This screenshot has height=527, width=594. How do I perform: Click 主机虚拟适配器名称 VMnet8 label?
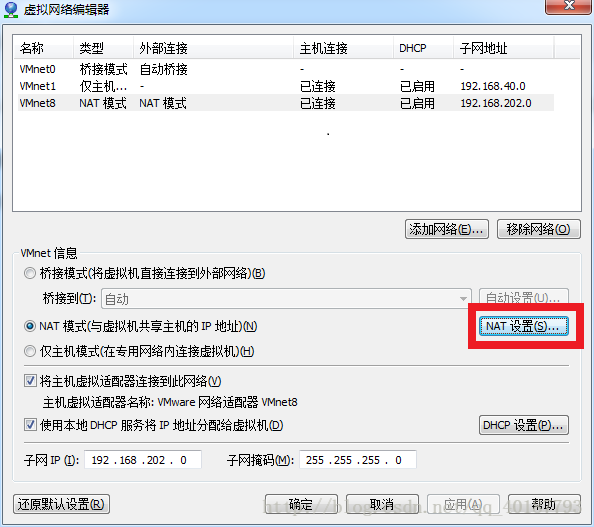point(170,402)
